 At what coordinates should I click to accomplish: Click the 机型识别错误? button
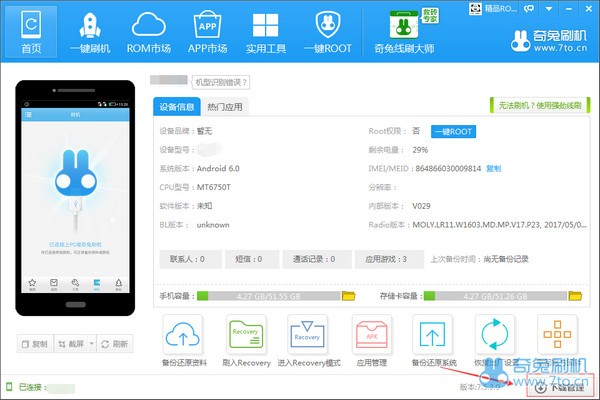(x=221, y=82)
